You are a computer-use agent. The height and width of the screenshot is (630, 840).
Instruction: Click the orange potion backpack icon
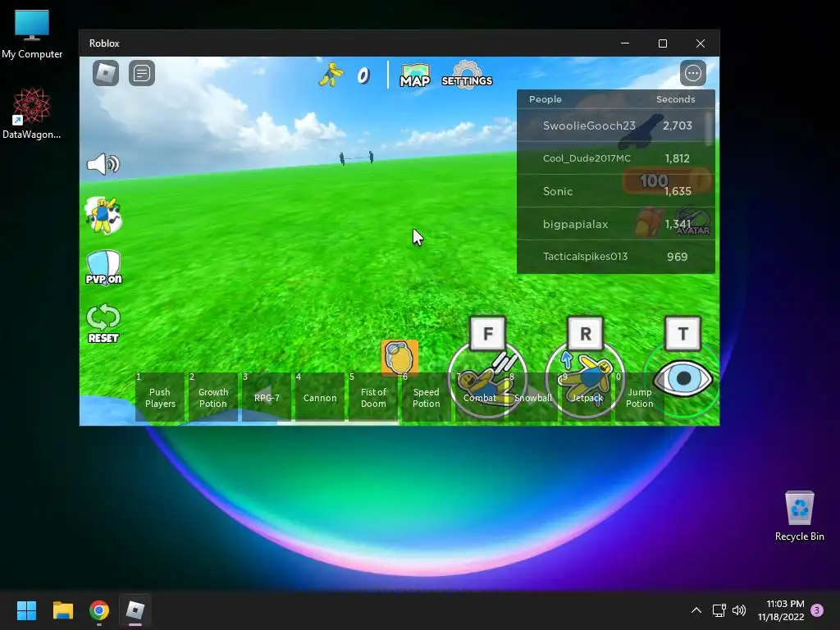click(399, 357)
